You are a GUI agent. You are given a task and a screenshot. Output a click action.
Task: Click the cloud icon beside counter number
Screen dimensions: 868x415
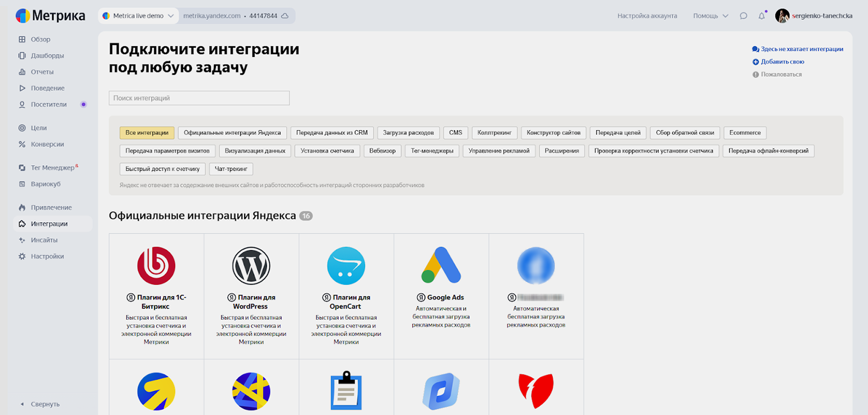click(x=285, y=16)
